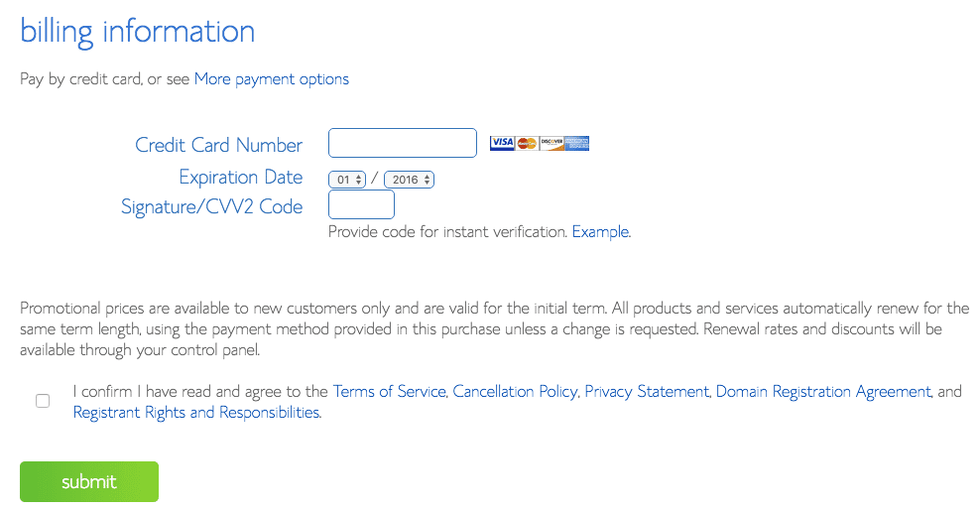Read the Cancellation Policy

[x=515, y=392]
